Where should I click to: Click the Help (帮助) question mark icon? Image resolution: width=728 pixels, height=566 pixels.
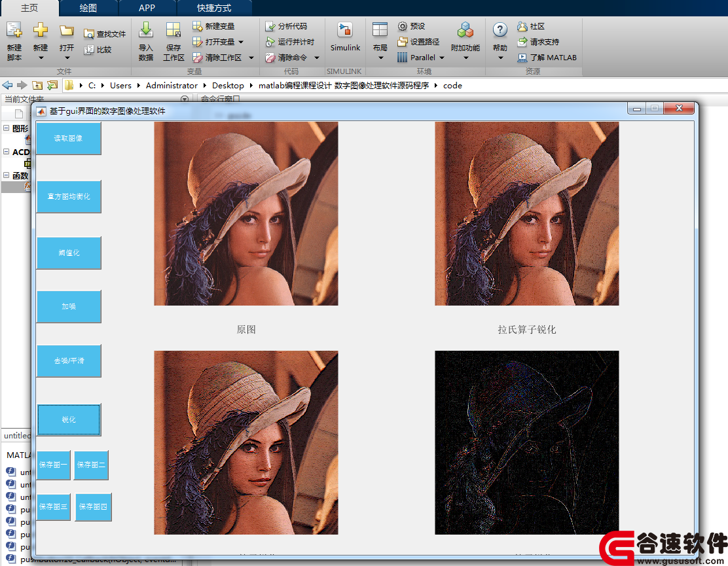tap(500, 30)
